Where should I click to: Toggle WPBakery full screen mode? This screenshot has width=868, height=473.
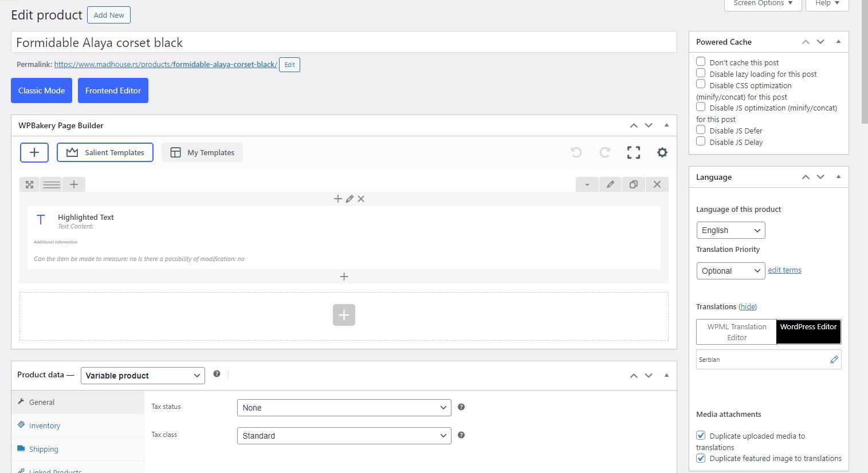[634, 152]
